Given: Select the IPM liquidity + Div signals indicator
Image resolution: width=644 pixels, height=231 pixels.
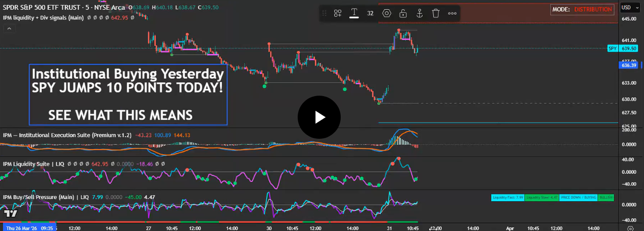Looking at the screenshot, I should click(43, 18).
